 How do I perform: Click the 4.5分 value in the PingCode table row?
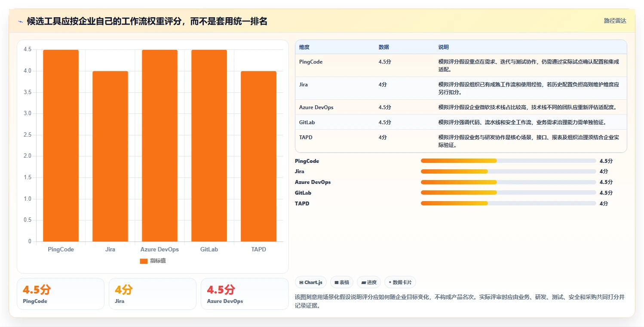click(385, 62)
